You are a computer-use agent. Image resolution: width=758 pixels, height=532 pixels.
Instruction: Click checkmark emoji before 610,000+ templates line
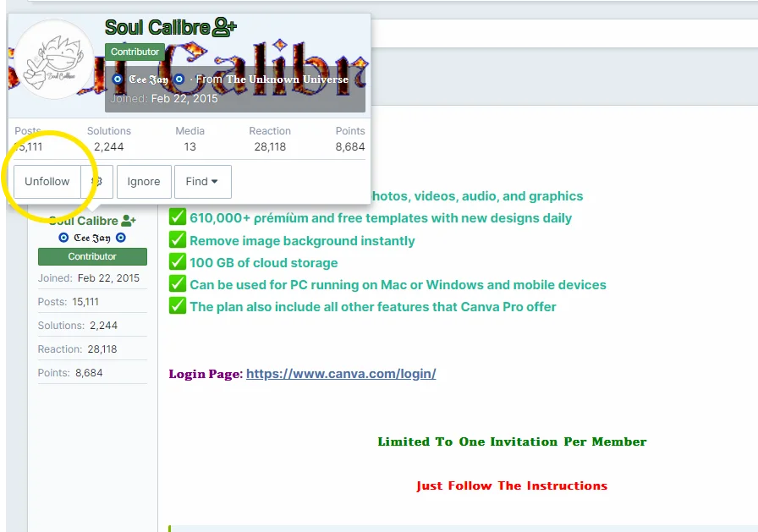(x=178, y=217)
